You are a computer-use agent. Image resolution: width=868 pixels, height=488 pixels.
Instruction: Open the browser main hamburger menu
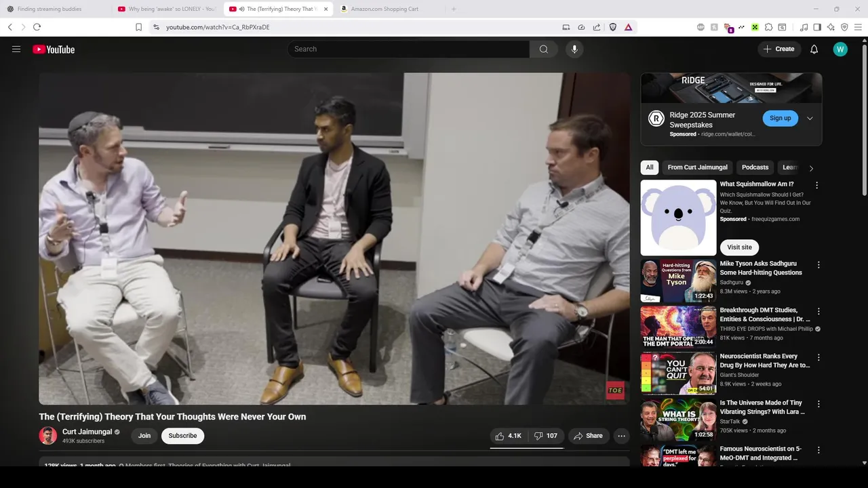click(859, 27)
